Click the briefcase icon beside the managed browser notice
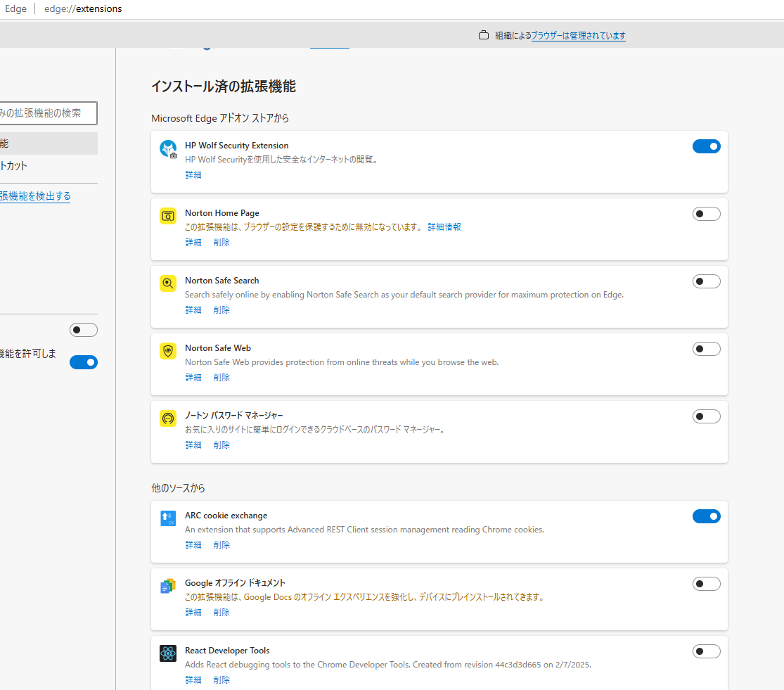The height and width of the screenshot is (690, 784). coord(484,35)
